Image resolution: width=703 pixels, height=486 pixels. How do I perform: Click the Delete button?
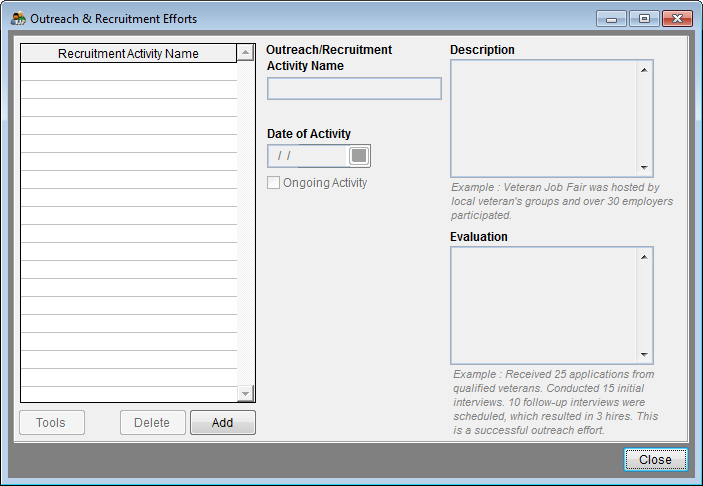point(152,422)
